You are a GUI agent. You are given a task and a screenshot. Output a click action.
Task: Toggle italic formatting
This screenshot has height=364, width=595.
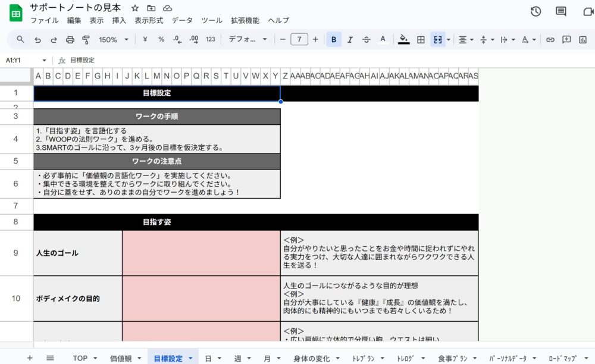(350, 39)
